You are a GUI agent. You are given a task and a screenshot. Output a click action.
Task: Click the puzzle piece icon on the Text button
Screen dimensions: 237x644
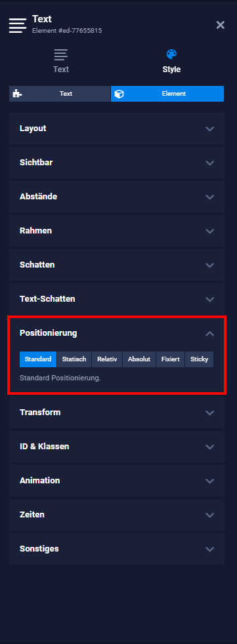[x=17, y=94]
